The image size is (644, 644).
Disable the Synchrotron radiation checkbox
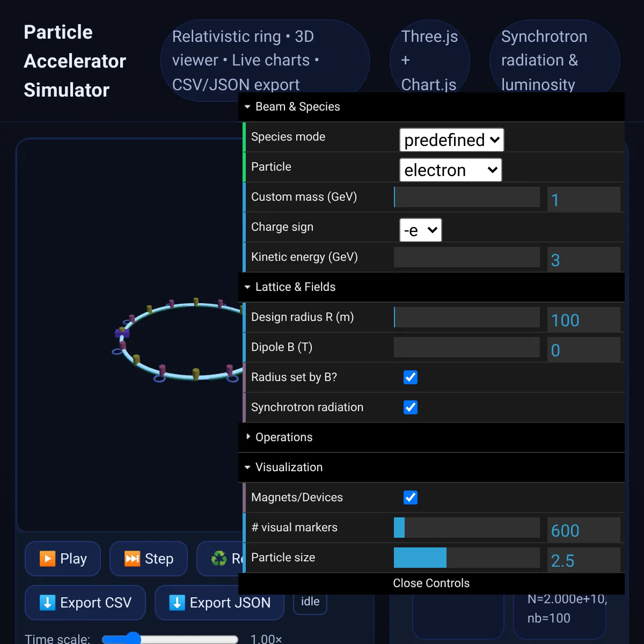411,407
